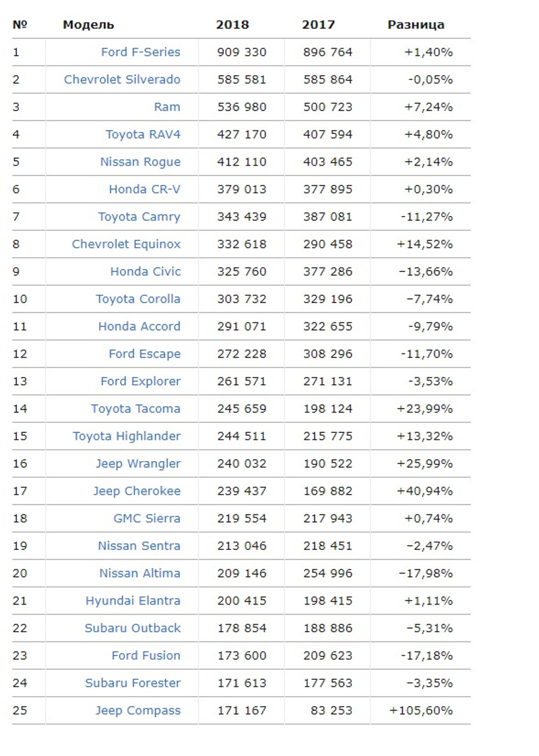Open the Toyota Corolla link

pyautogui.click(x=137, y=299)
